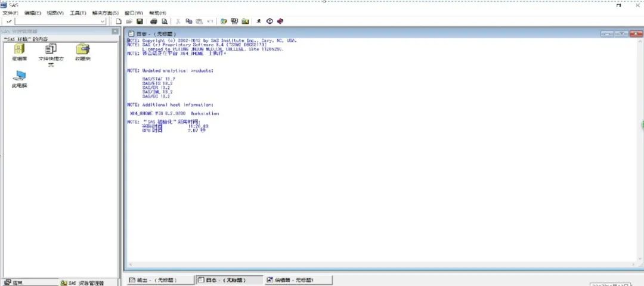Click the Copy toolbar icon
644x286 pixels.
(x=189, y=21)
